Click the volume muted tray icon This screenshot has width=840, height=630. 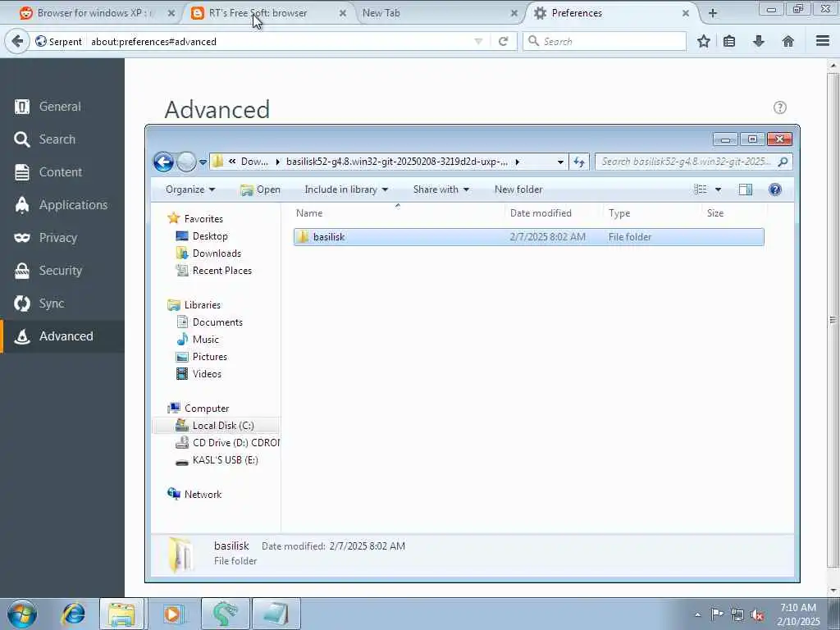click(x=757, y=615)
